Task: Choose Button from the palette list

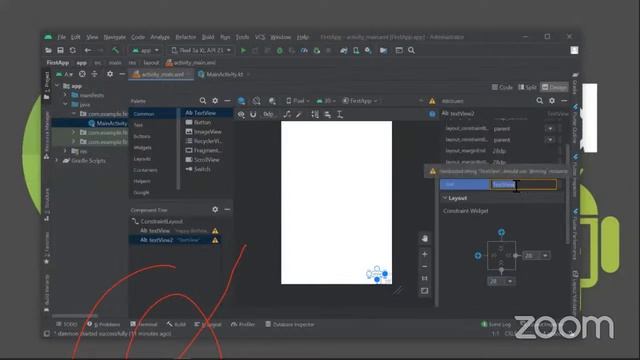Action: (x=202, y=122)
